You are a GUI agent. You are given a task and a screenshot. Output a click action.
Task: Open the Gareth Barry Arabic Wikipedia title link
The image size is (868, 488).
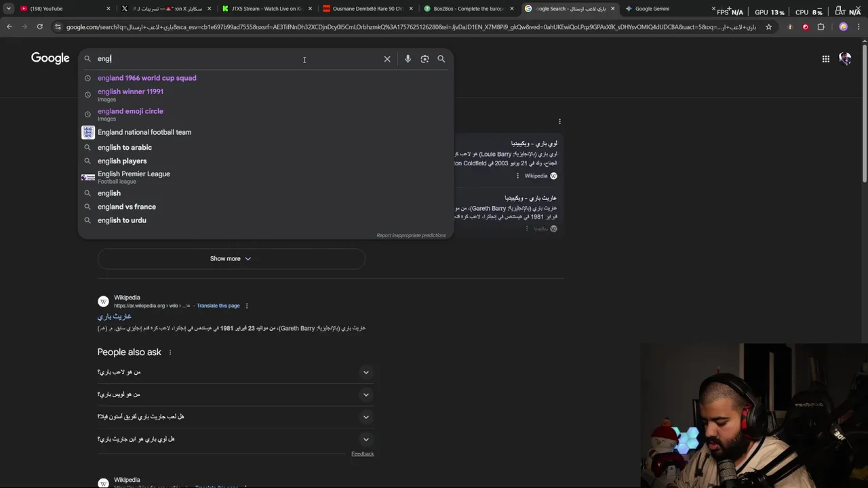(x=114, y=317)
